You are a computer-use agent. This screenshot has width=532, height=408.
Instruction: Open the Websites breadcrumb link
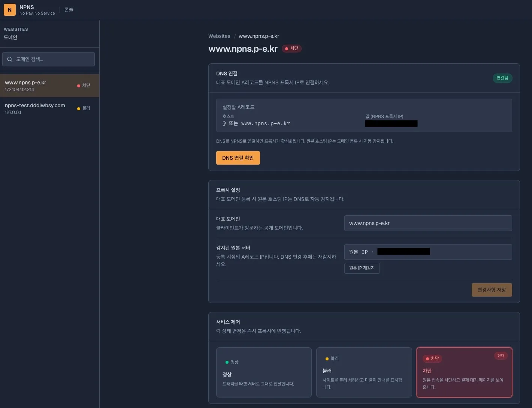coord(219,36)
